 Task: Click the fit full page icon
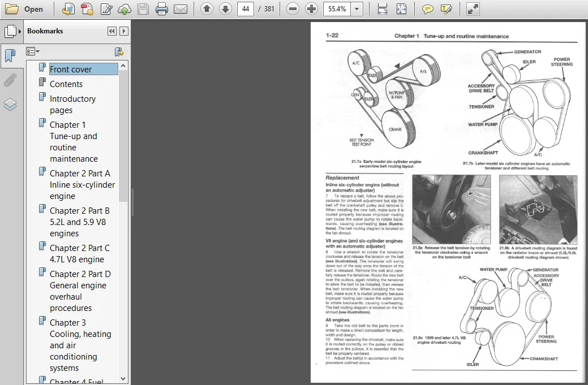[x=401, y=9]
